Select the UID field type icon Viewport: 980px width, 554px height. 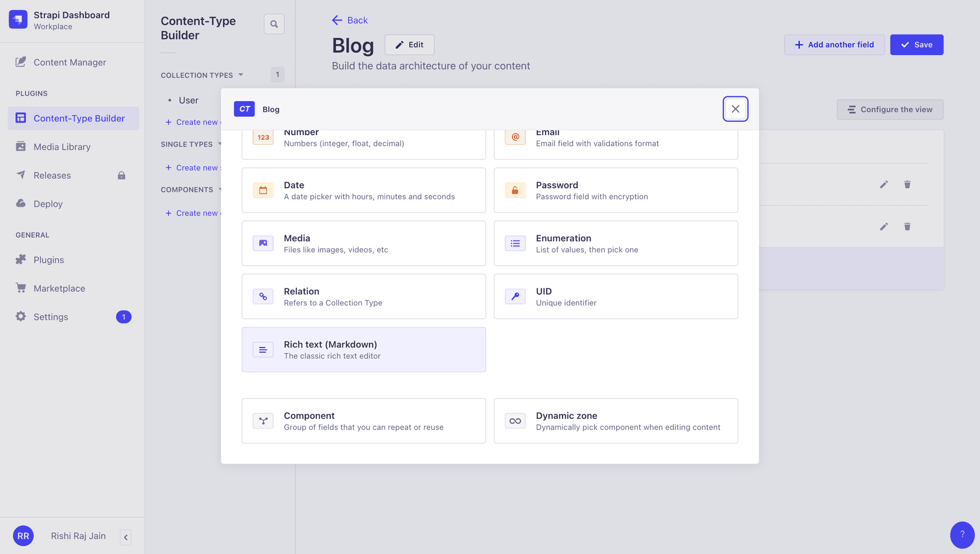pos(515,296)
